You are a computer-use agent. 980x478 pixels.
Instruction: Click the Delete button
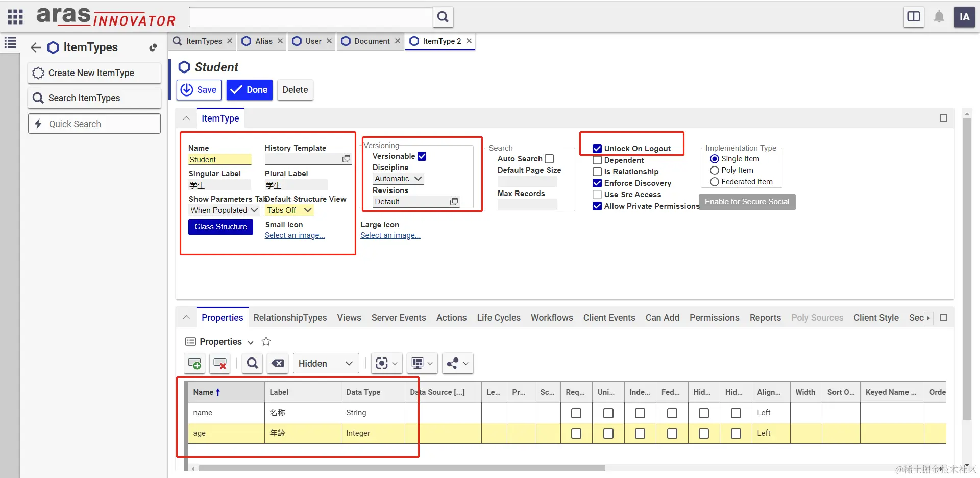[x=295, y=90]
